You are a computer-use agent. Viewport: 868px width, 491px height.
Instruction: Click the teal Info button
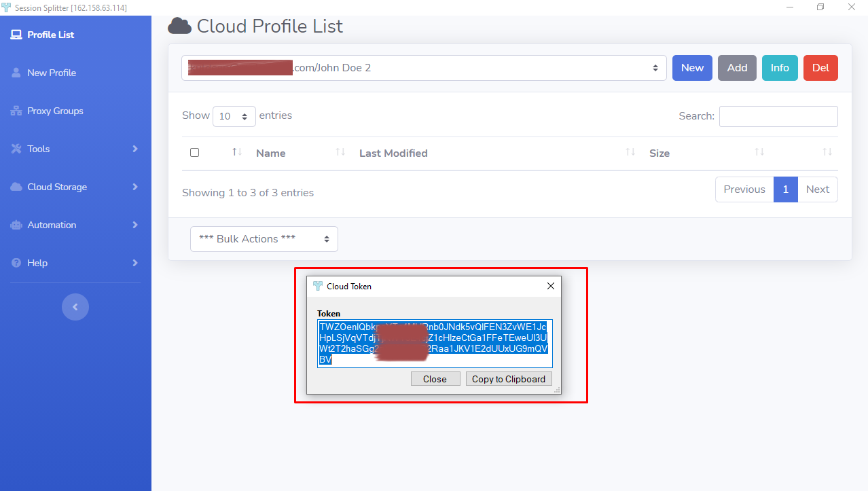[x=780, y=68]
